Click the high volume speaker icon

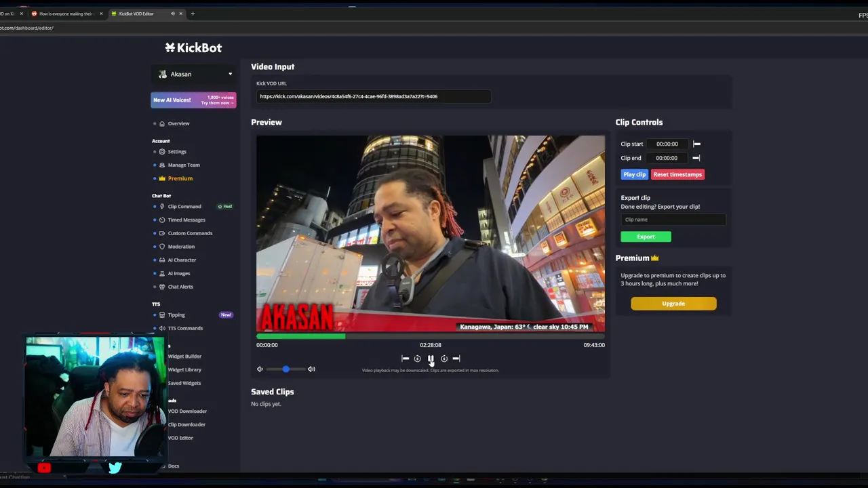311,369
